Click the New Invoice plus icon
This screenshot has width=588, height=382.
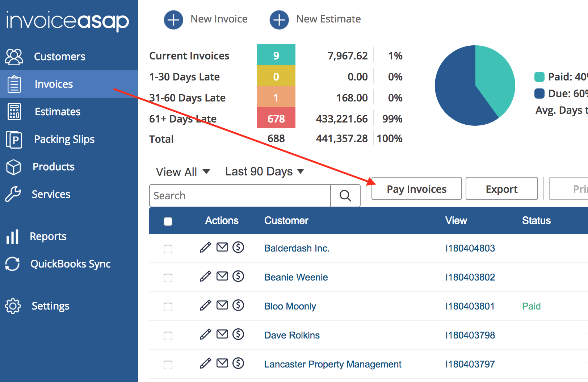click(173, 20)
